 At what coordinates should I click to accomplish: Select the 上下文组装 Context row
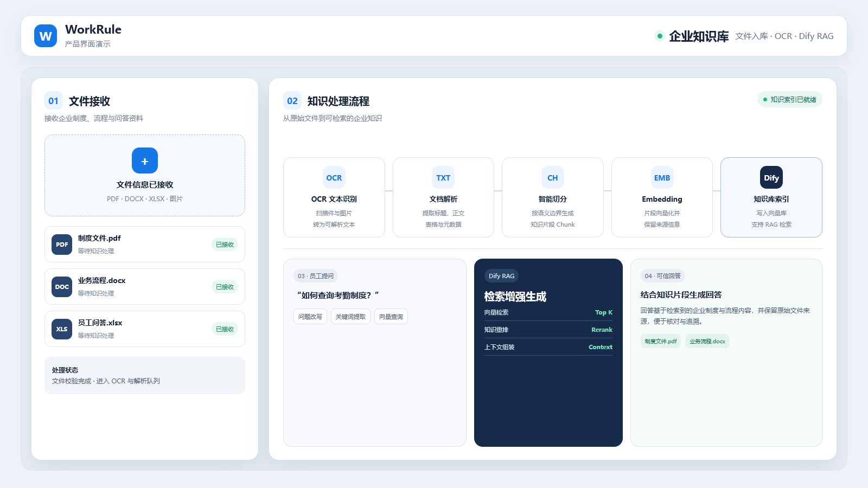[x=548, y=347]
